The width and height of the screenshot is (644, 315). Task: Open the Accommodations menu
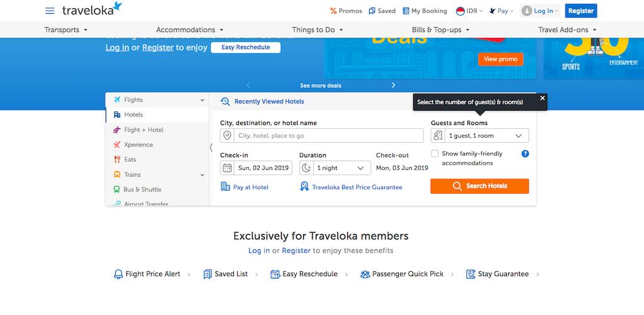coord(189,30)
